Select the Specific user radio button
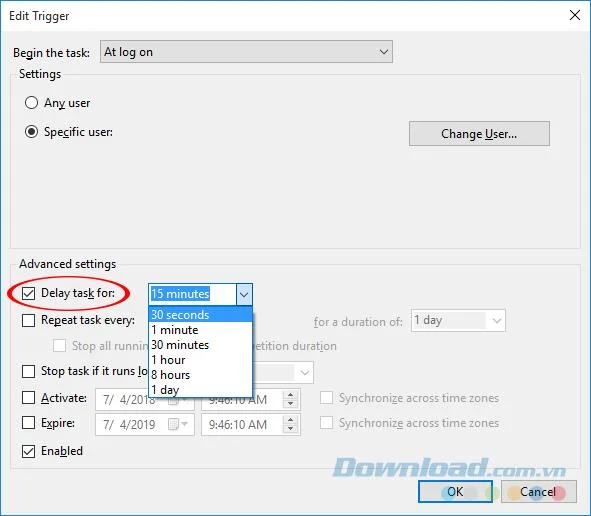The image size is (591, 516). click(x=31, y=132)
